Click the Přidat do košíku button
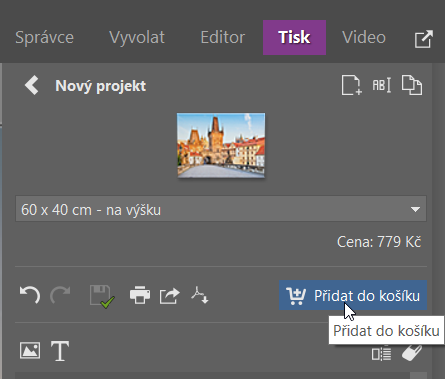445x379 pixels. 353,295
